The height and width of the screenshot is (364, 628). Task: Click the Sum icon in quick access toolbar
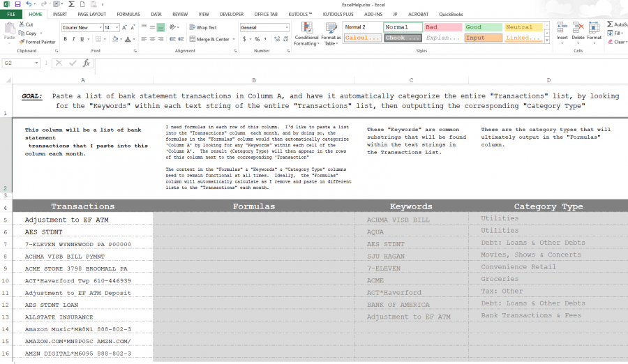pyautogui.click(x=71, y=4)
